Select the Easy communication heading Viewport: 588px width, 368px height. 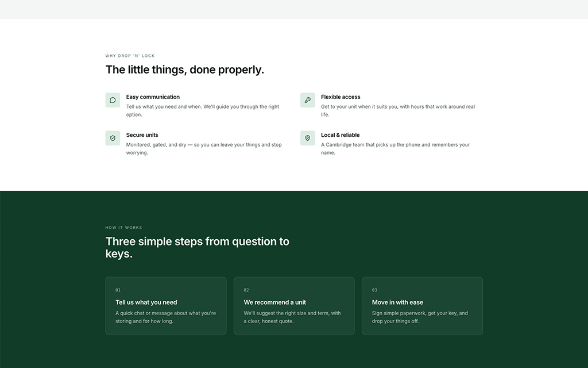click(153, 97)
